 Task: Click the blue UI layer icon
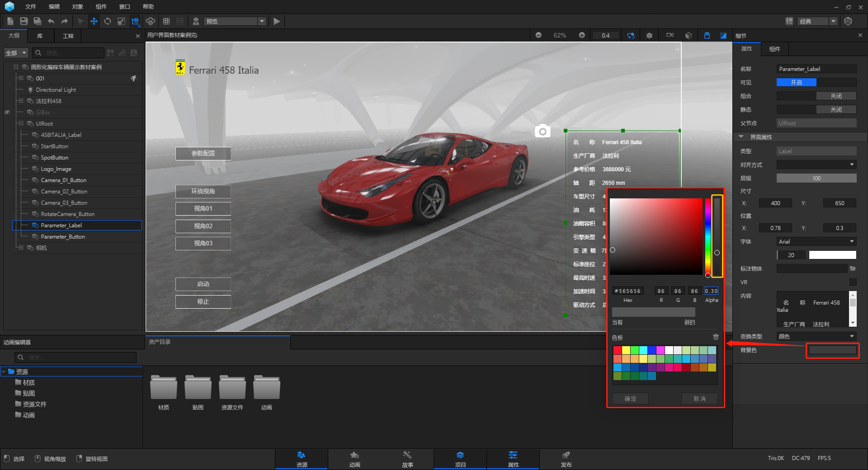coord(707,35)
